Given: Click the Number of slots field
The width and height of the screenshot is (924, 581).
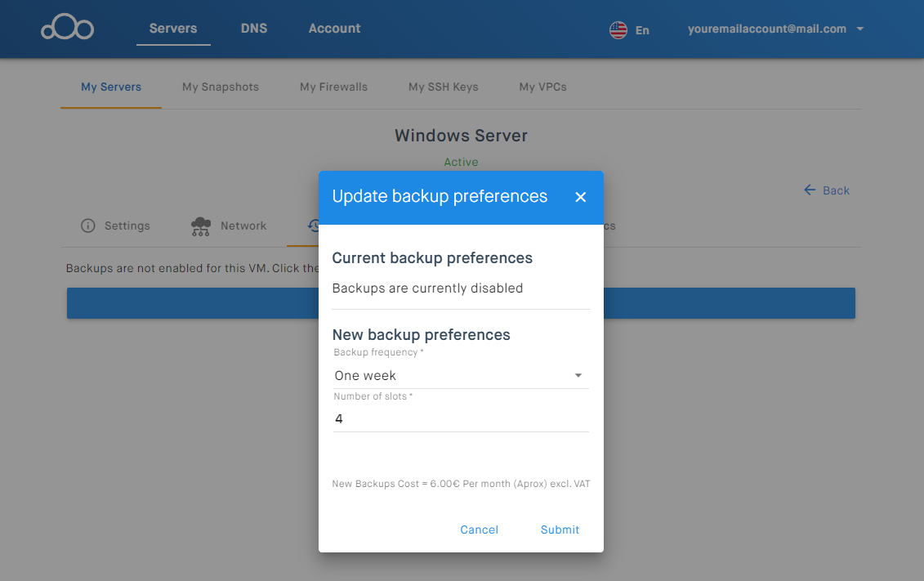Looking at the screenshot, I should click(461, 419).
